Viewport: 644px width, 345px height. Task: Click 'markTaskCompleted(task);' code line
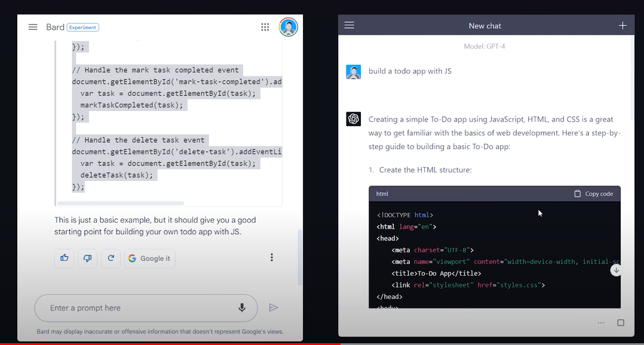(131, 105)
